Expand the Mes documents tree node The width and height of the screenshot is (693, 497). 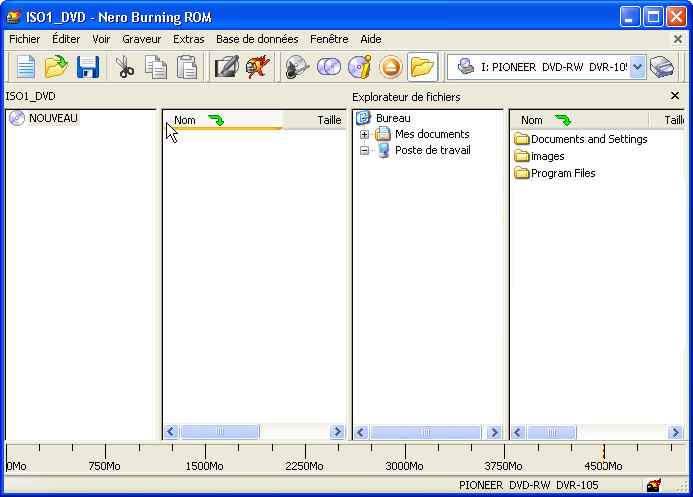[364, 134]
